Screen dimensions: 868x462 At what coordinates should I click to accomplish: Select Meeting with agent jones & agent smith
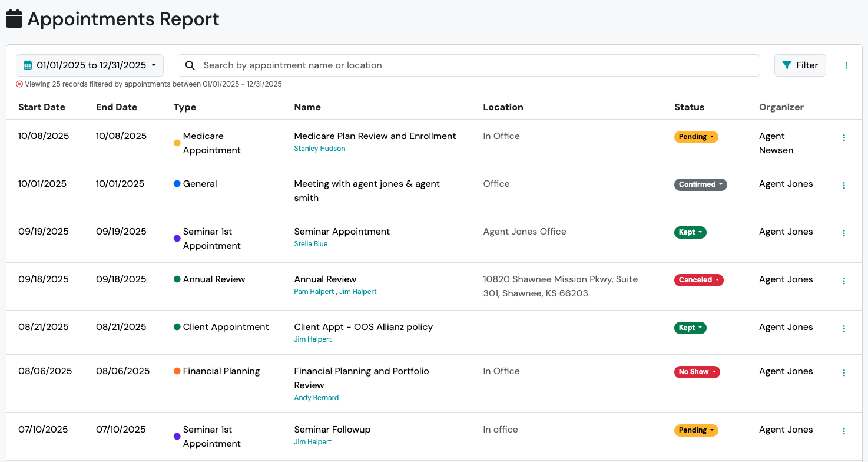[367, 191]
